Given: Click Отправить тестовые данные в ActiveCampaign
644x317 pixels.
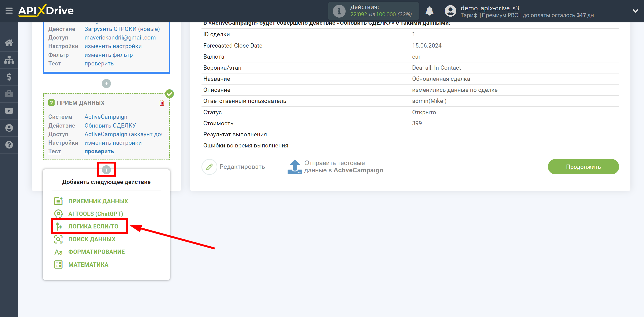Looking at the screenshot, I should tap(344, 167).
